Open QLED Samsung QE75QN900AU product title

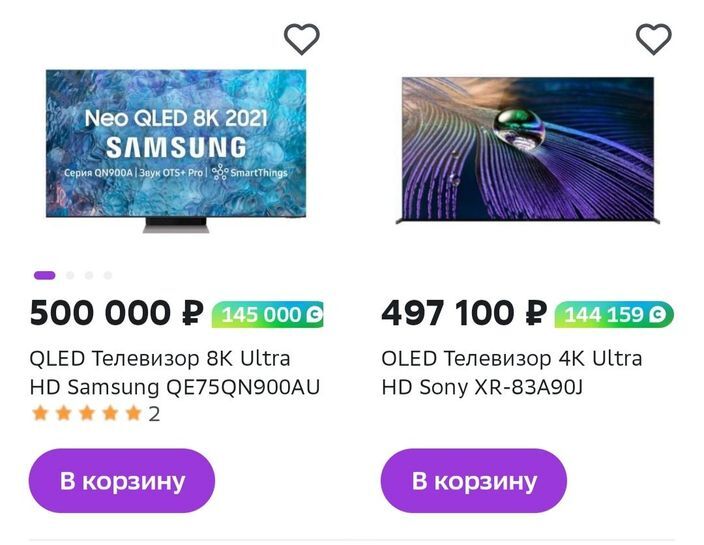175,373
